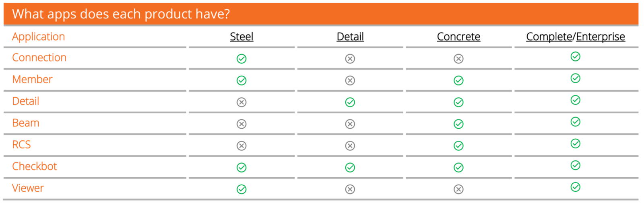Click the grey X for Detail RCS
Screen dimensions: 644x205
pos(350,146)
